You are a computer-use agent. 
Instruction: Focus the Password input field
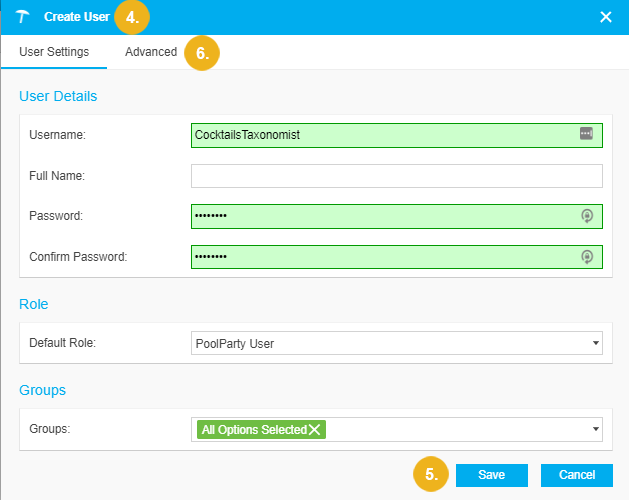(396, 216)
